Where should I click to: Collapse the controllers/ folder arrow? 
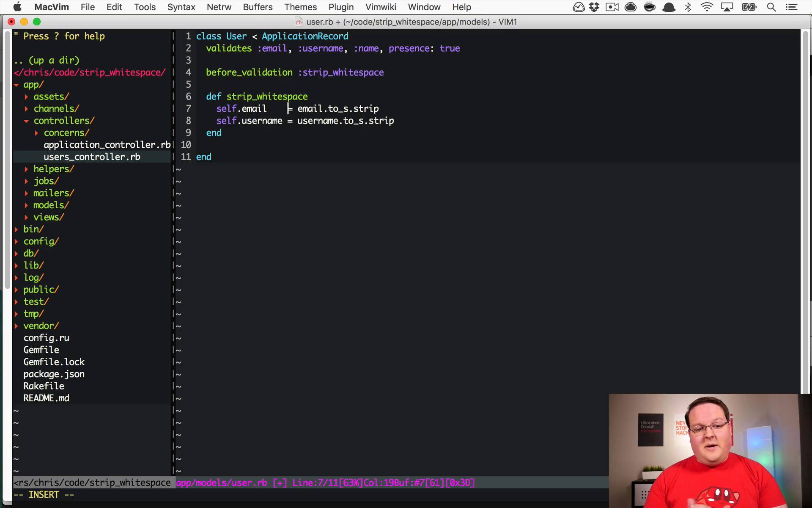(x=26, y=121)
